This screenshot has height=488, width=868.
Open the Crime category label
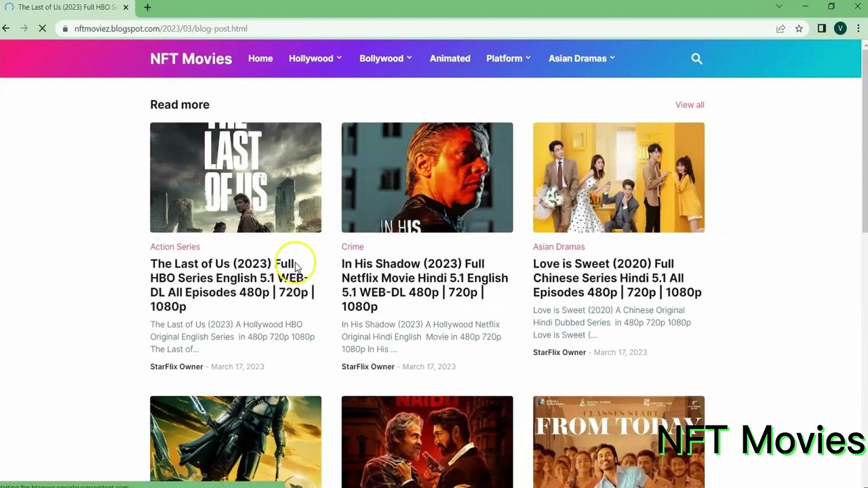point(353,247)
